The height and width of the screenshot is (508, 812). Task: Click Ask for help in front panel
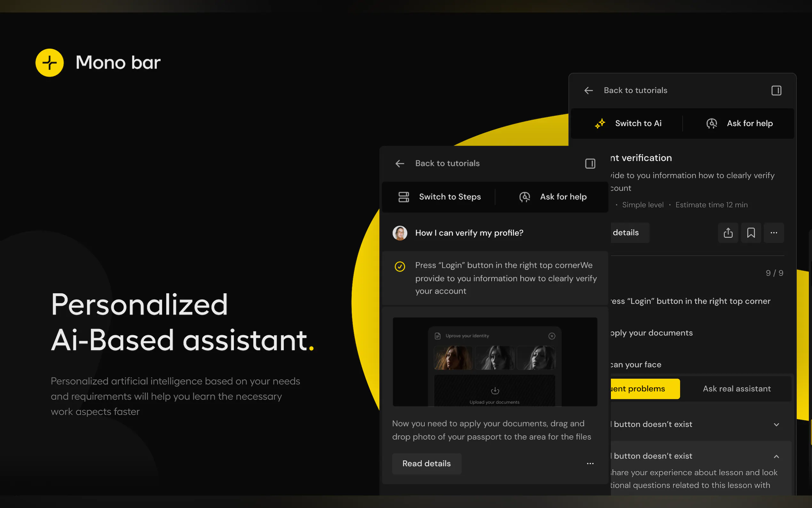pos(553,197)
